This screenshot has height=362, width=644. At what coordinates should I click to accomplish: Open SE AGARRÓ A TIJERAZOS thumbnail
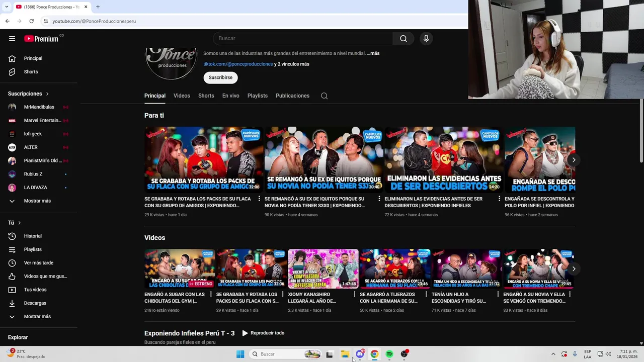tap(395, 269)
